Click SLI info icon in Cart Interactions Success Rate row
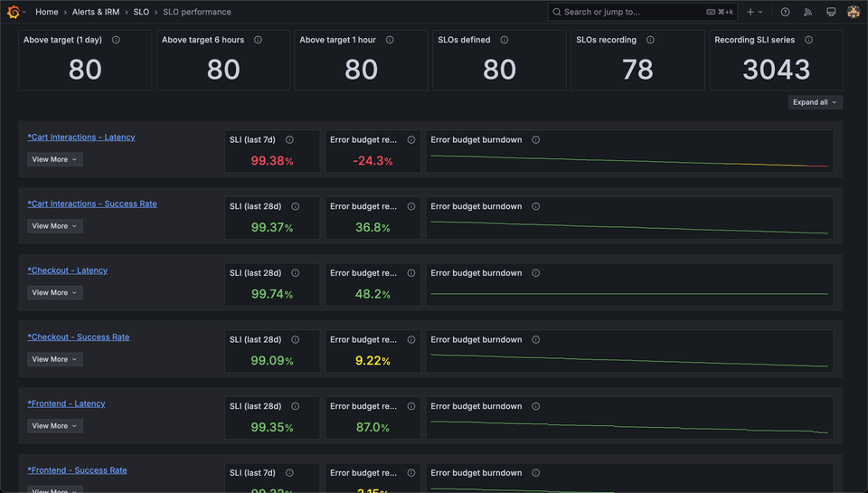Screen dimensions: 868x493 (296, 206)
